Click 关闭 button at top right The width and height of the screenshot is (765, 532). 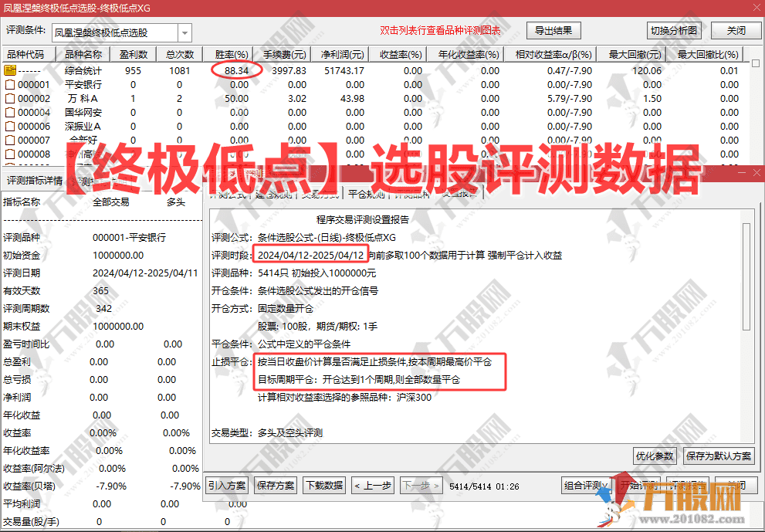[736, 30]
